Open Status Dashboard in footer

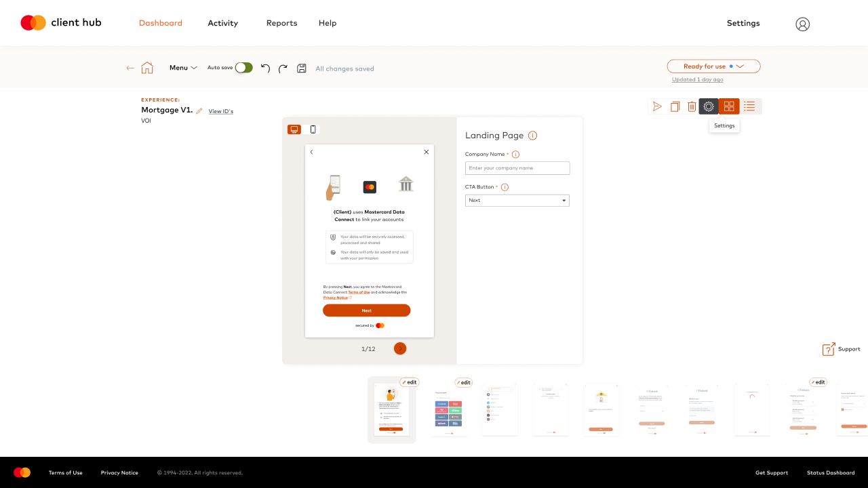click(x=831, y=472)
